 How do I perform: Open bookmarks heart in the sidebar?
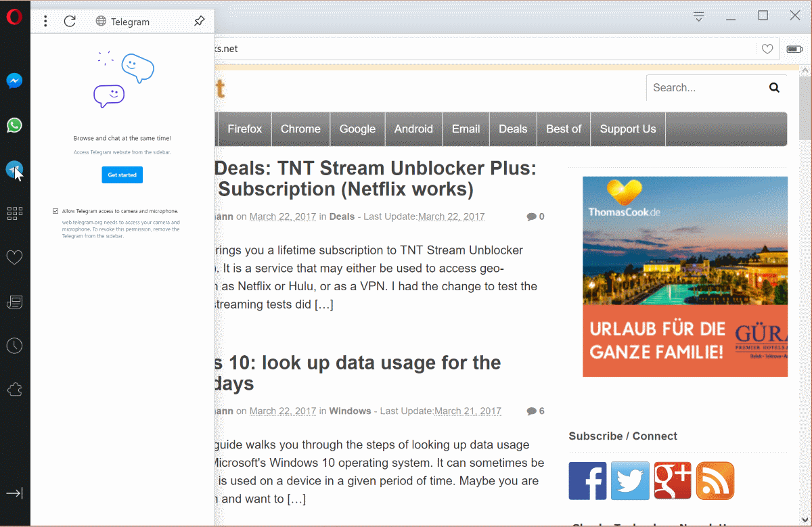(x=14, y=257)
